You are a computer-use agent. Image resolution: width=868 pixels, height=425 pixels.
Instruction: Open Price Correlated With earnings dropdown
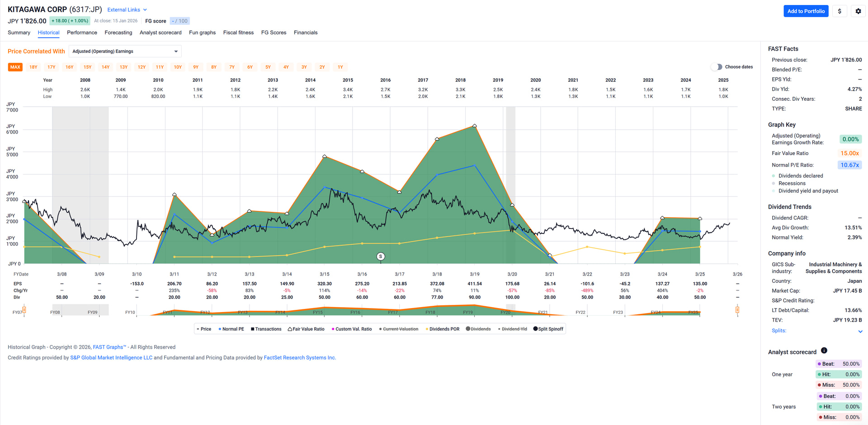[x=125, y=51]
